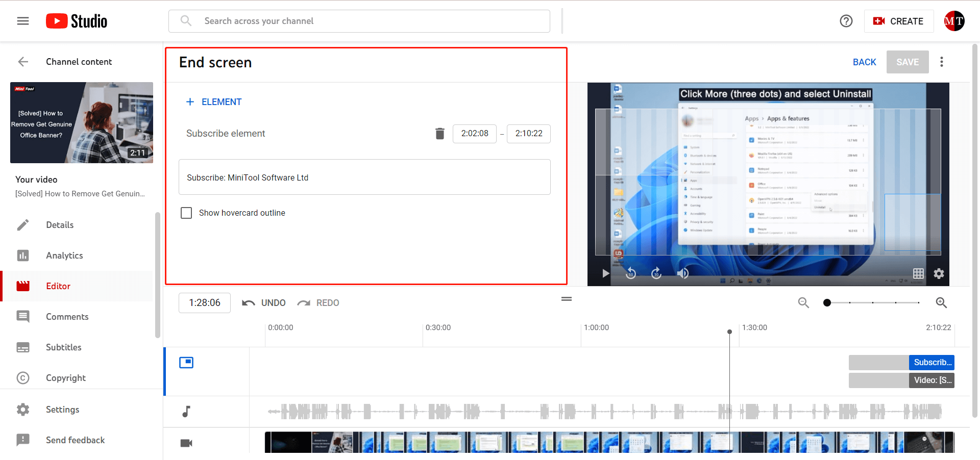The height and width of the screenshot is (460, 980).
Task: Select the end screen element box in preview
Action: click(913, 222)
